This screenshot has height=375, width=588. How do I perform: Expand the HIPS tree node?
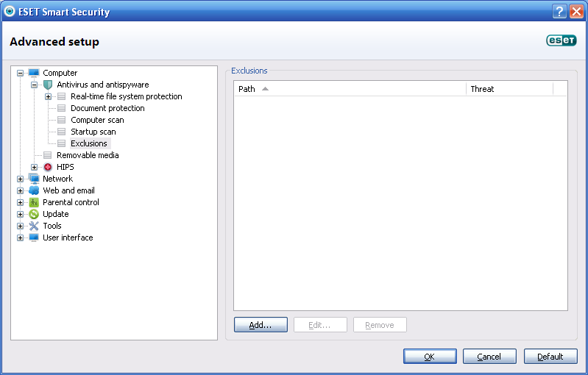pyautogui.click(x=34, y=167)
